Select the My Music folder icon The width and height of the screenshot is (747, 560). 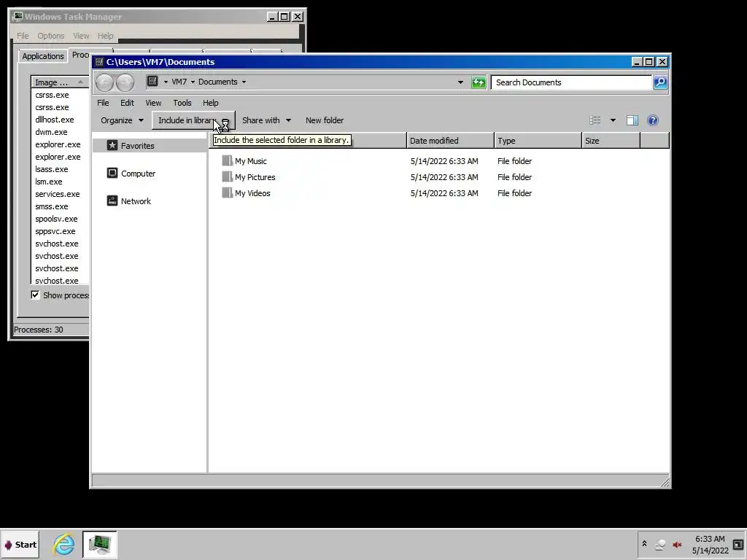point(228,160)
